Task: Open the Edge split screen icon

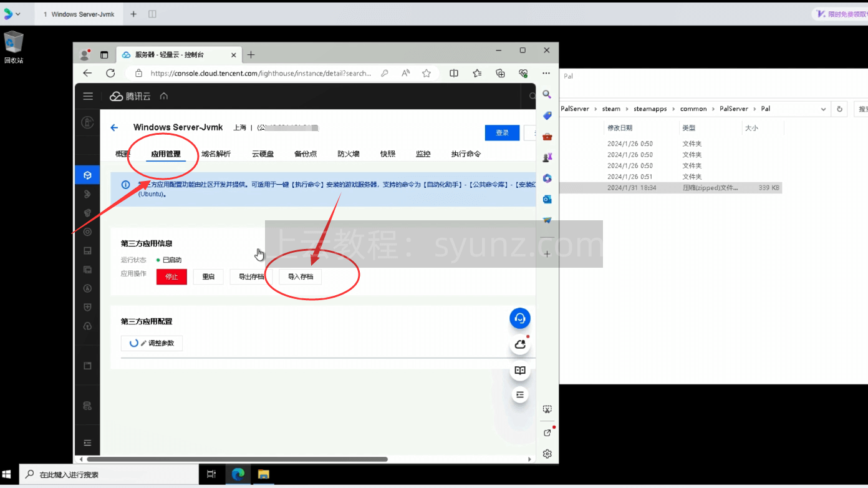Action: coord(454,73)
